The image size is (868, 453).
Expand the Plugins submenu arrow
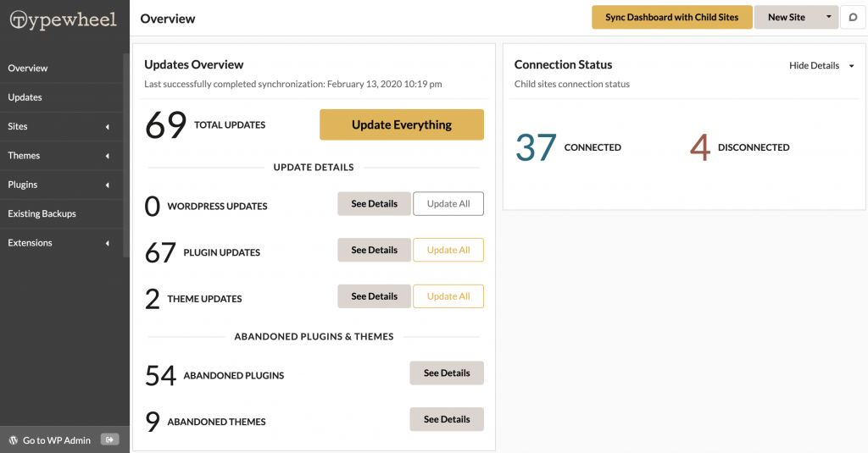coord(108,185)
